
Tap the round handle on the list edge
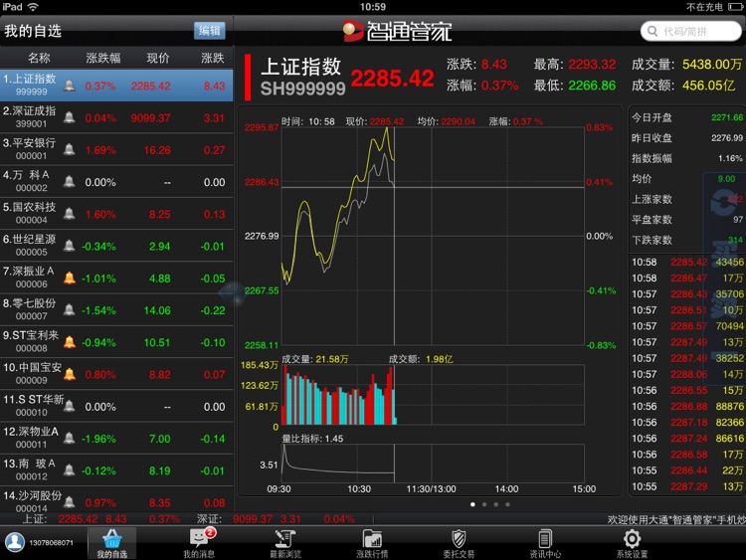(x=234, y=292)
